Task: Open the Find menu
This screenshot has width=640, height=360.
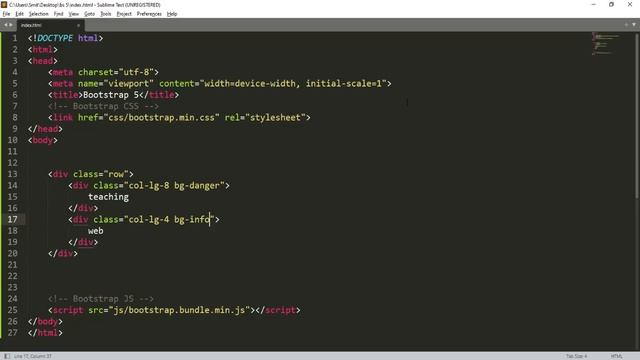Action: [x=58, y=14]
